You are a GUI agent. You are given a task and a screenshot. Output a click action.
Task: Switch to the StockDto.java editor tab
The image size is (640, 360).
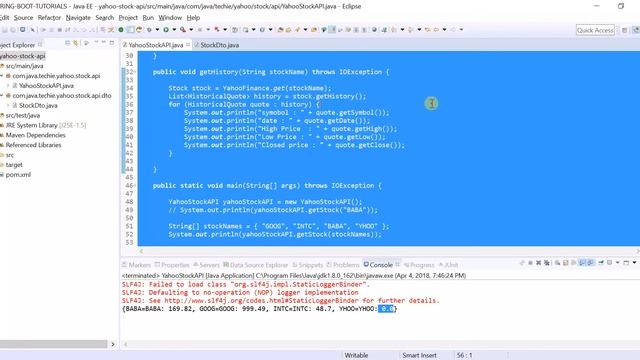pyautogui.click(x=217, y=45)
